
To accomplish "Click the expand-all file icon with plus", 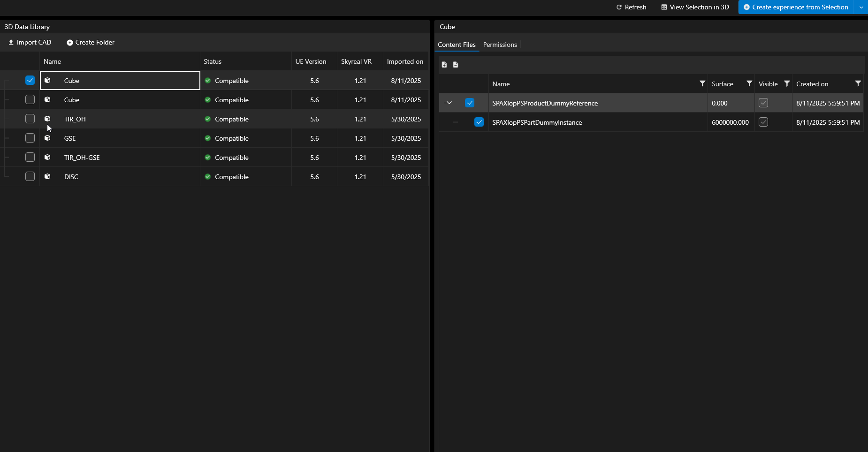I will 444,65.
